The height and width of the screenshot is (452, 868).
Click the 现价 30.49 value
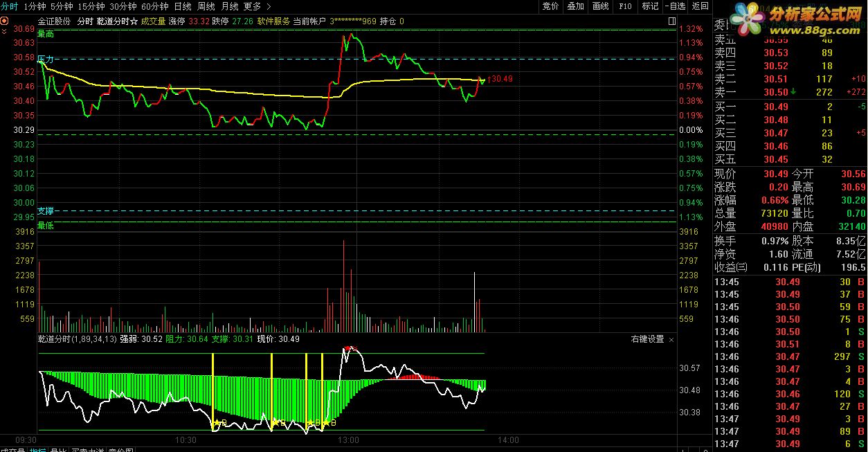click(776, 174)
